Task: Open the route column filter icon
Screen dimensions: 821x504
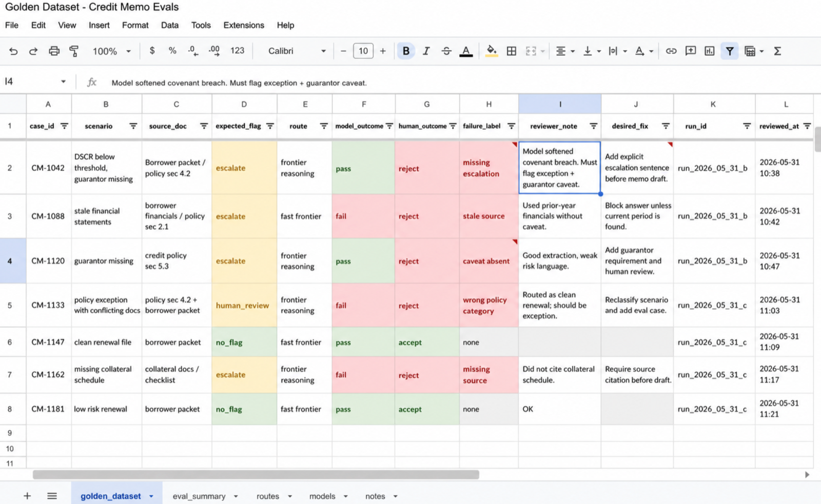Action: click(x=324, y=126)
